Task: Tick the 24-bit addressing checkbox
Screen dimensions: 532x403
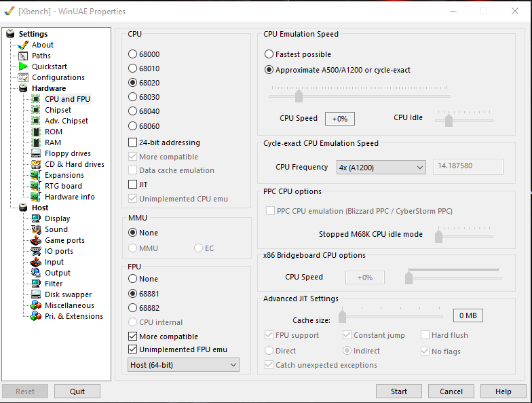Action: (133, 142)
